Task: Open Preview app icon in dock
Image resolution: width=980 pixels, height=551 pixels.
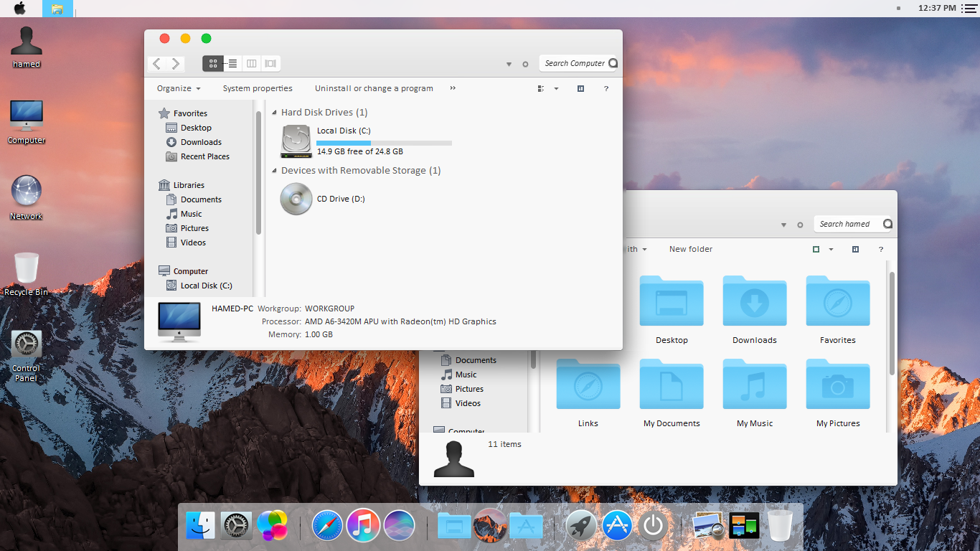Action: pos(708,526)
